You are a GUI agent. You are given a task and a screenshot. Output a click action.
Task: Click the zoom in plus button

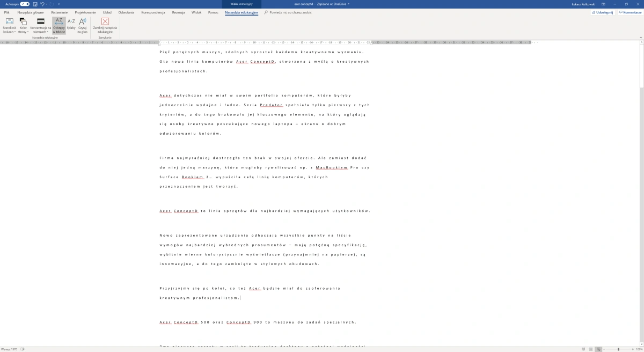633,349
